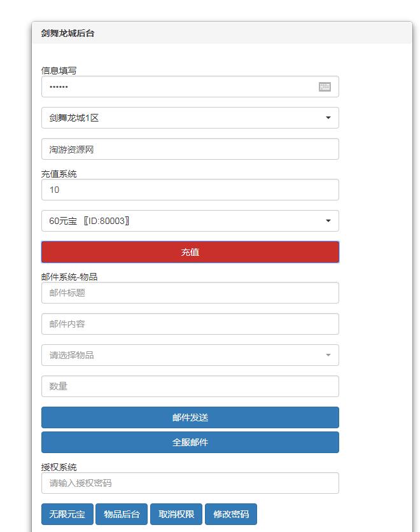Click the 全服邮件 button

pyautogui.click(x=190, y=442)
